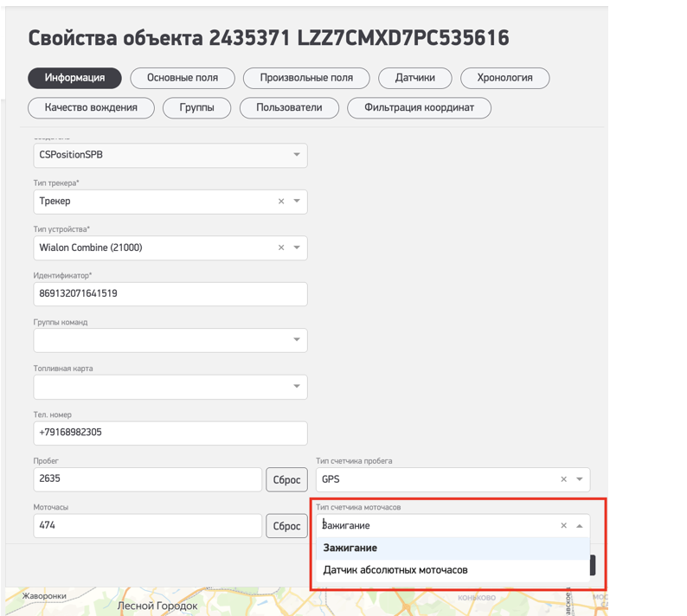Switch to the Основные поля tab
687x616 pixels.
click(182, 78)
